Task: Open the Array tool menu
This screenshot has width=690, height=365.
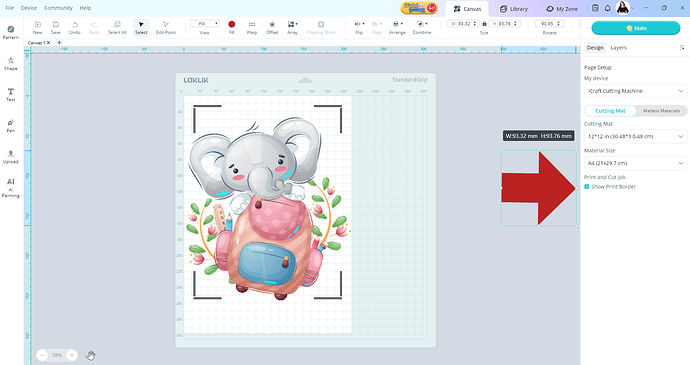Action: [x=293, y=27]
